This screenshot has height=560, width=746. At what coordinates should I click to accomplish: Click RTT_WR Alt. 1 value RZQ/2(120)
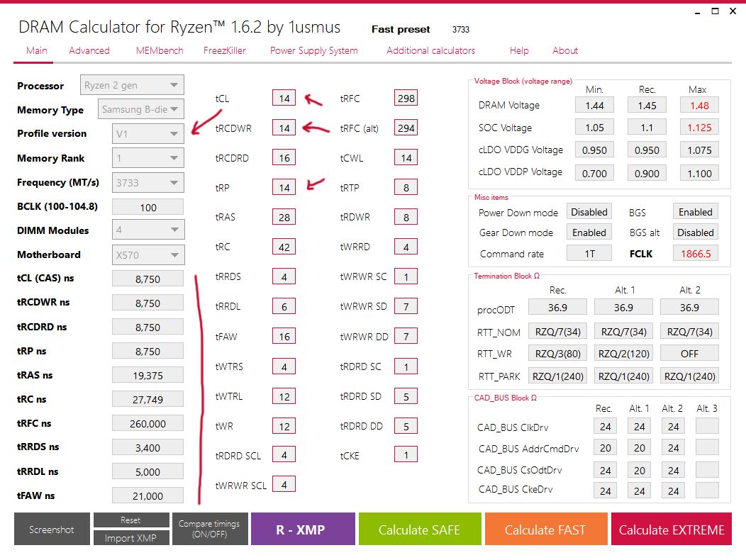(624, 354)
